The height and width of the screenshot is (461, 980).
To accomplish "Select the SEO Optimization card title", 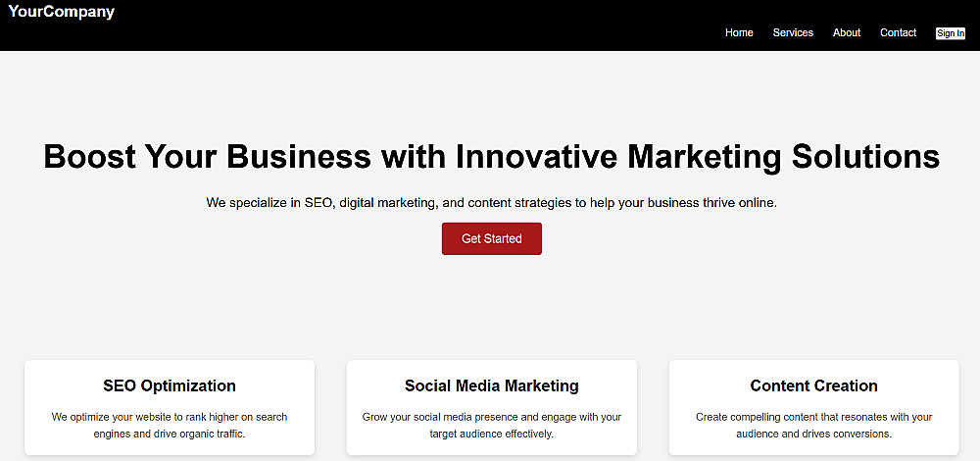I will pos(170,385).
